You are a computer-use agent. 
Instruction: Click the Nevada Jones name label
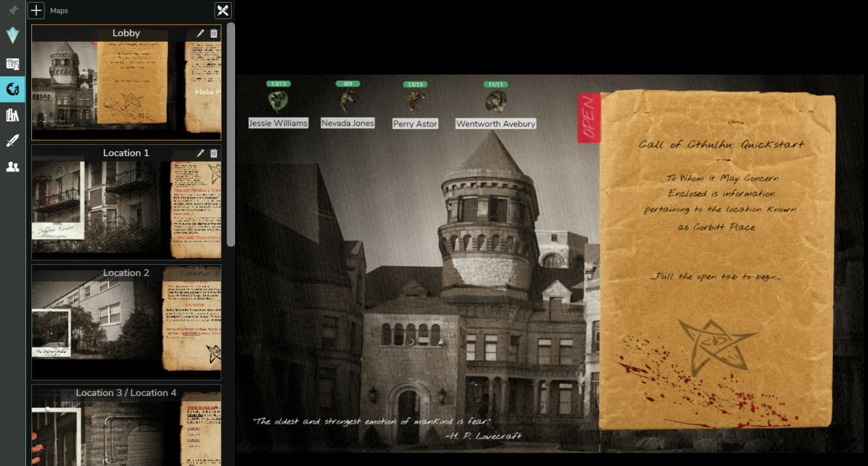[348, 123]
